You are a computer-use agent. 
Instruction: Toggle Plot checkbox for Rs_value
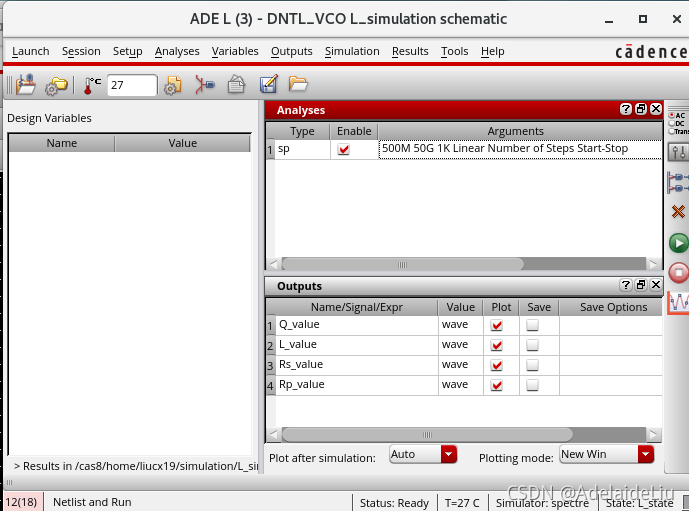[497, 365]
